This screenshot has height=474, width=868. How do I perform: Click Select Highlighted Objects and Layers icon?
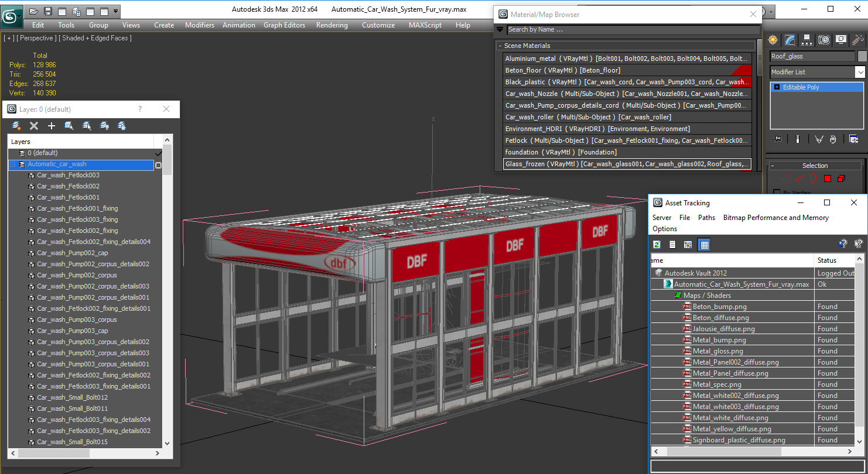point(69,126)
